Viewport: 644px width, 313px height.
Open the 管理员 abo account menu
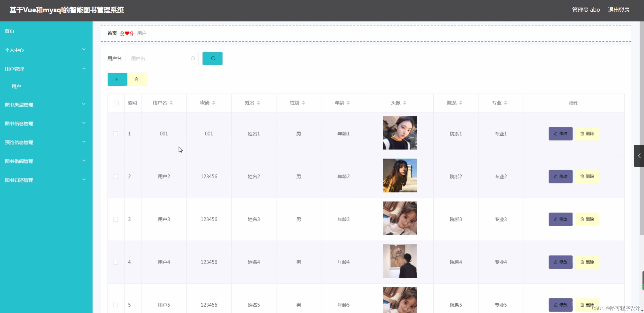click(x=586, y=10)
